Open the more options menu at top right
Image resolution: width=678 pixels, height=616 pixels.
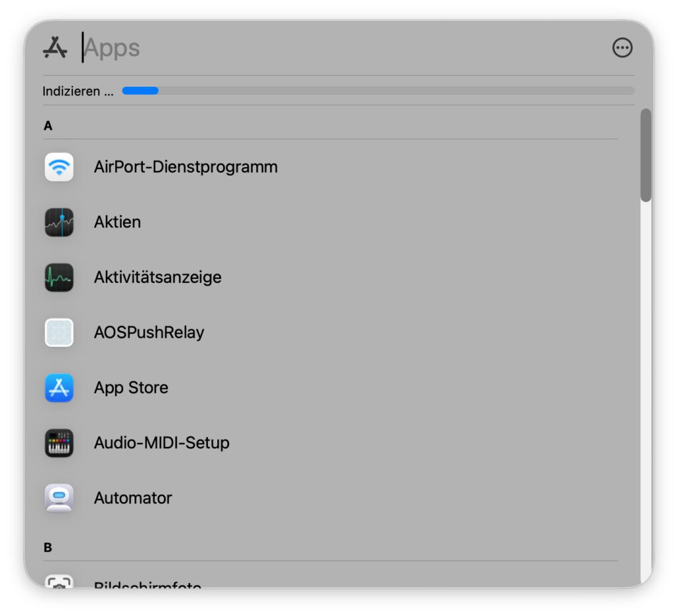tap(622, 48)
